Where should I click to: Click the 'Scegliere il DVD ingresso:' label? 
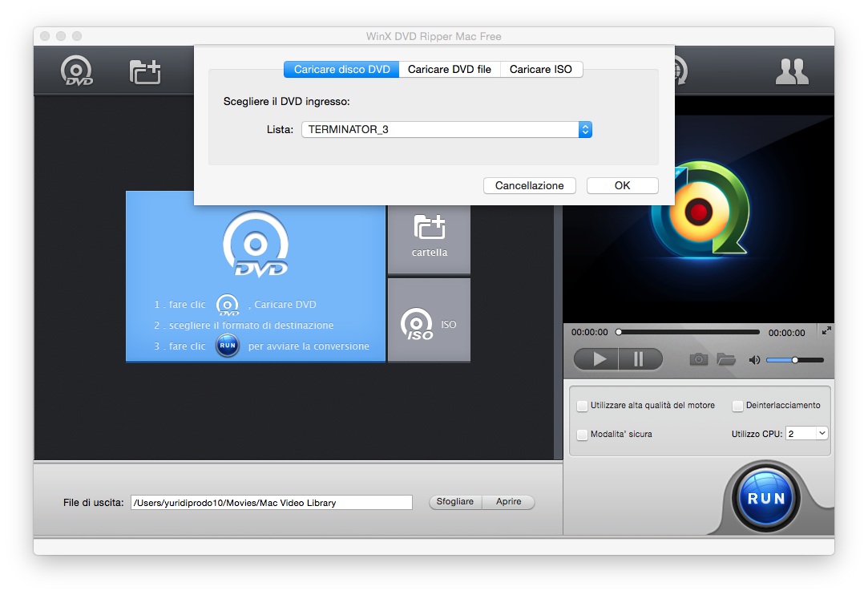[287, 101]
